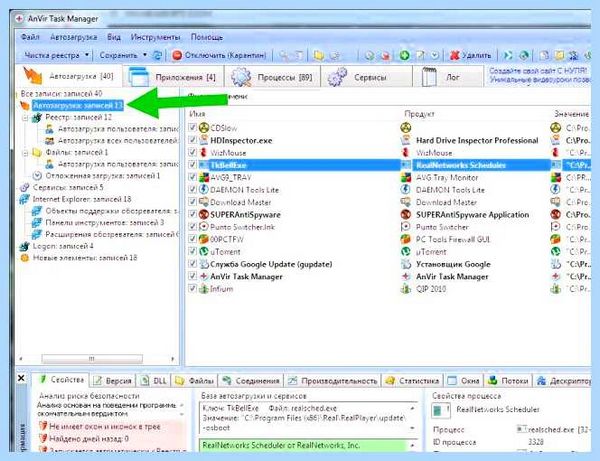The height and width of the screenshot is (461, 600).
Task: Click the AVG9_TRAY colored icon in name column
Action: [204, 177]
